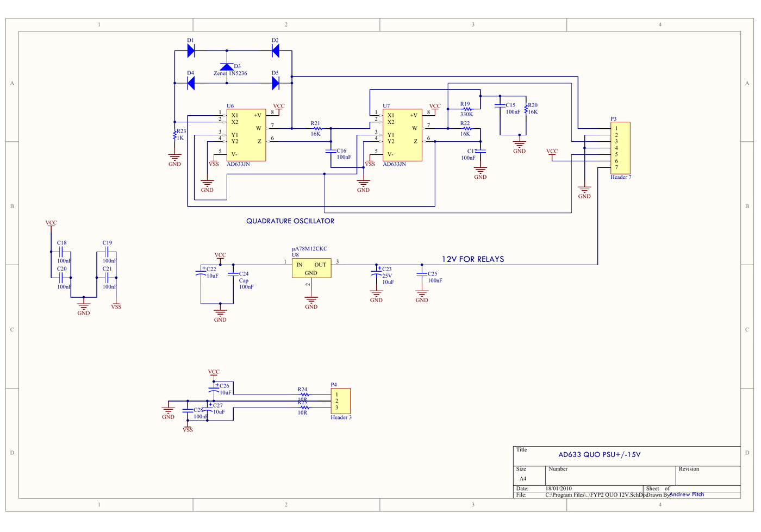Select capacitor C19 symbol
Image resolution: width=761 pixels, height=532 pixels.
point(107,252)
